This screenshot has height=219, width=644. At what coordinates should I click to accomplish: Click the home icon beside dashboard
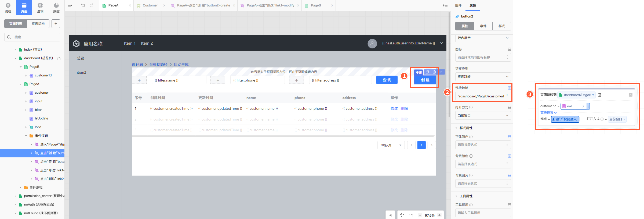(x=59, y=58)
